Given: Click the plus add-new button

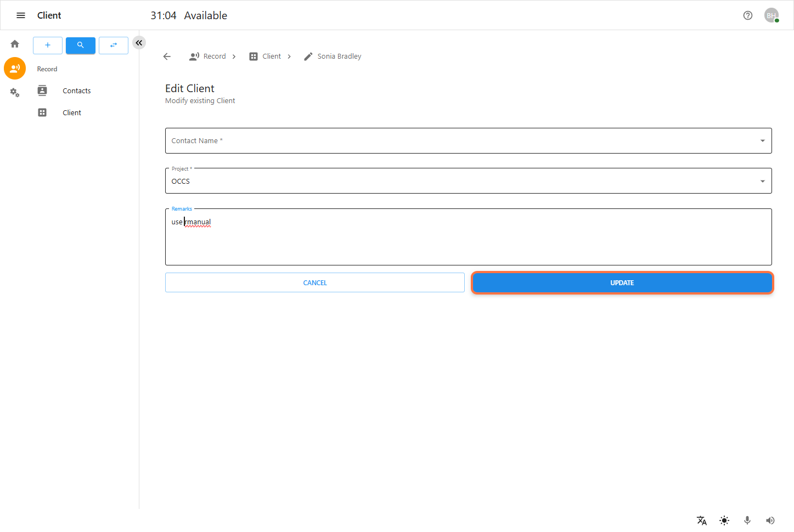Looking at the screenshot, I should click(x=48, y=45).
